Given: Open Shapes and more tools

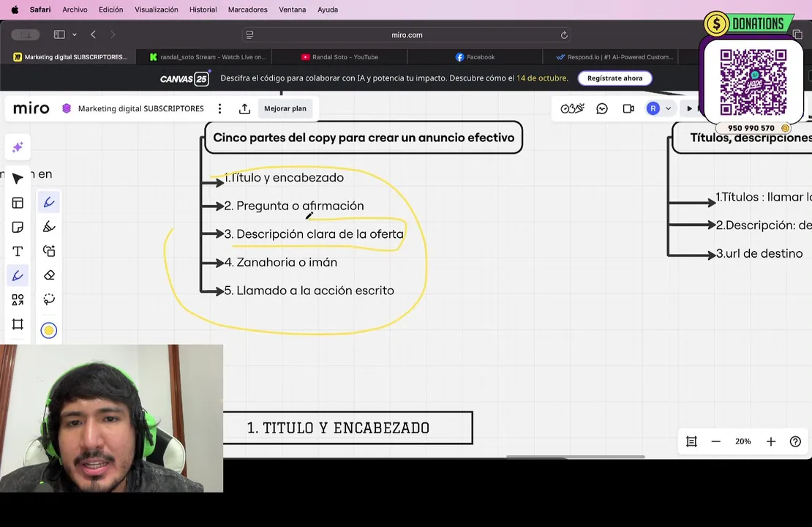Looking at the screenshot, I should [18, 299].
